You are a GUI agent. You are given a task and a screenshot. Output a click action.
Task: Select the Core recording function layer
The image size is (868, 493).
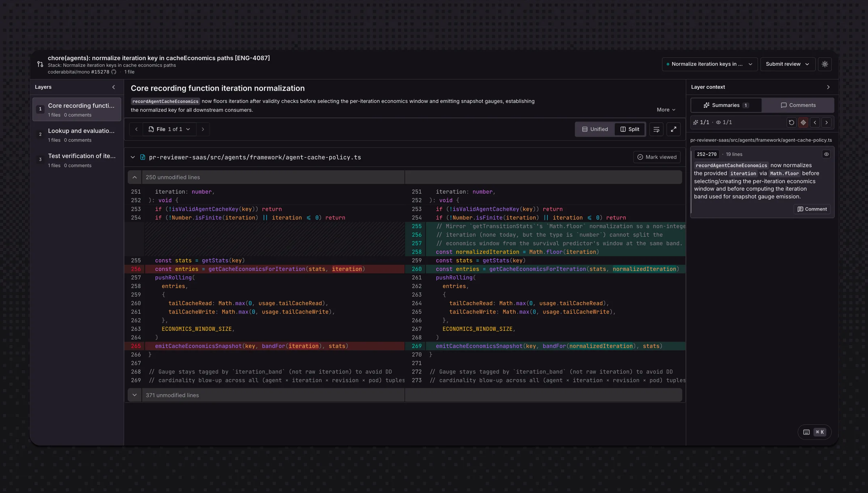click(x=77, y=109)
